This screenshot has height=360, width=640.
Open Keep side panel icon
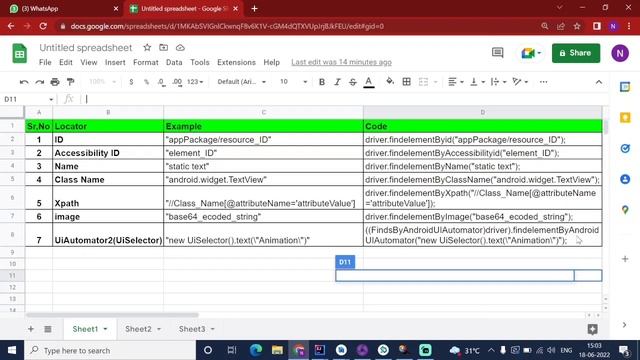click(625, 118)
